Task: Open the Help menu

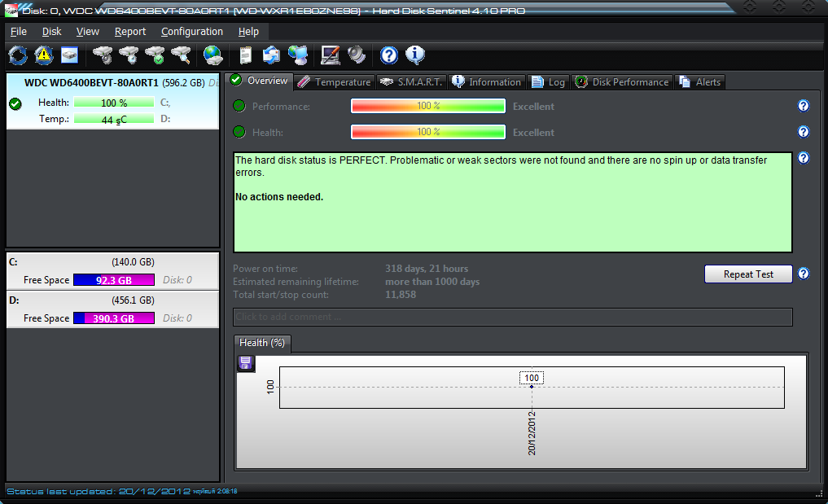Action: click(248, 32)
